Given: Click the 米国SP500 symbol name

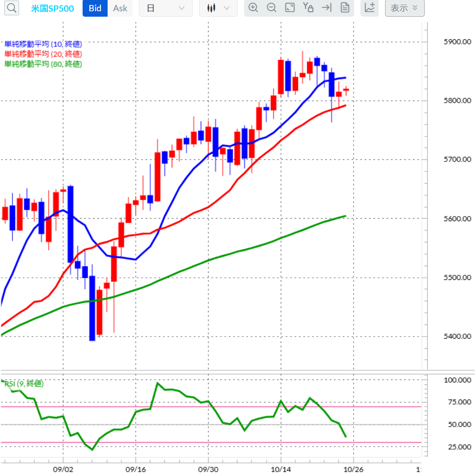Looking at the screenshot, I should point(53,8).
